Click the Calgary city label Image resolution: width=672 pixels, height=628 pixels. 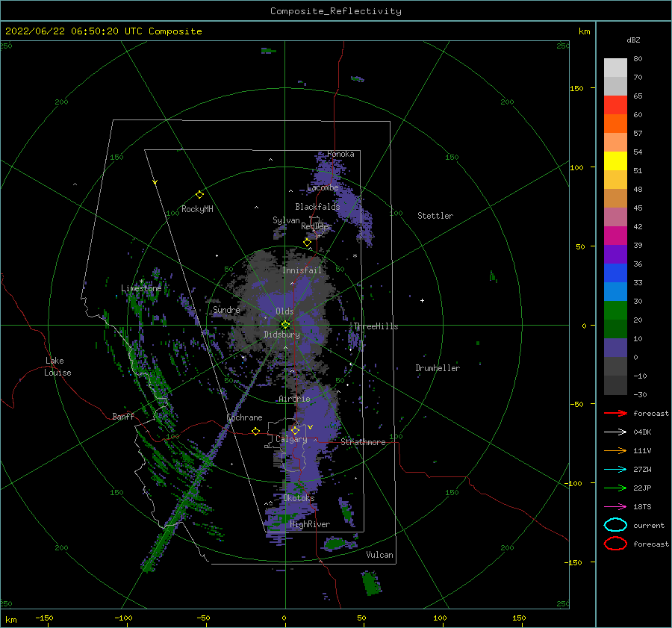[x=291, y=439]
